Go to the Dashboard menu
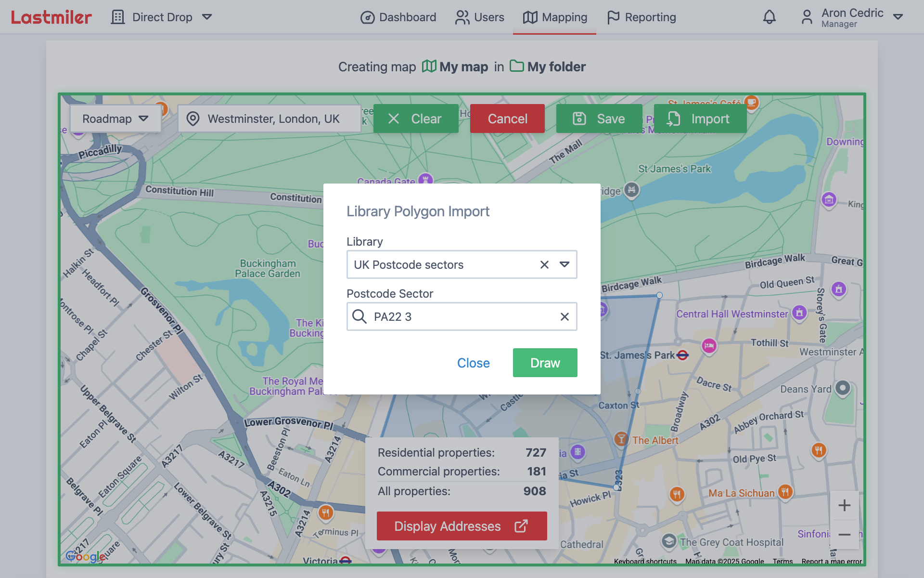 pos(398,17)
